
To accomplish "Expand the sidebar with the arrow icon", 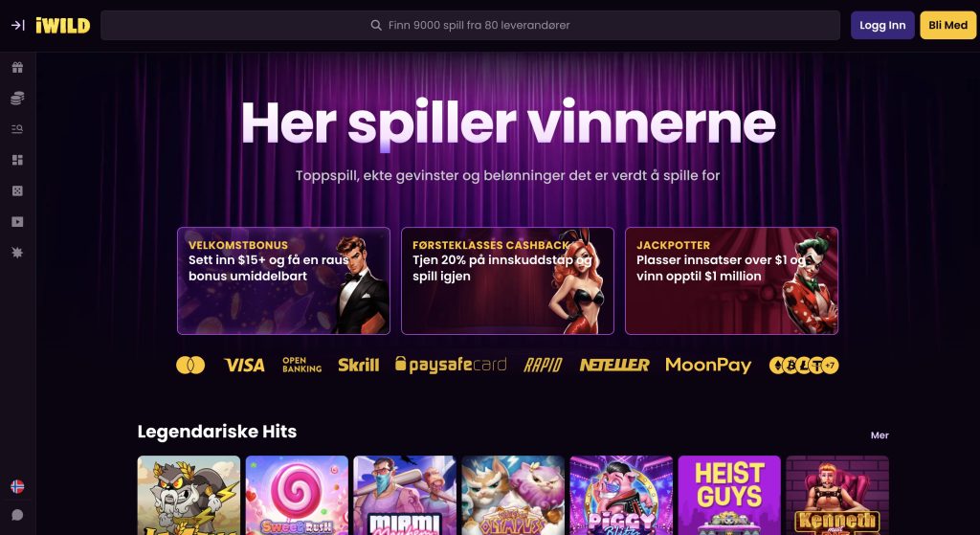I will point(17,26).
